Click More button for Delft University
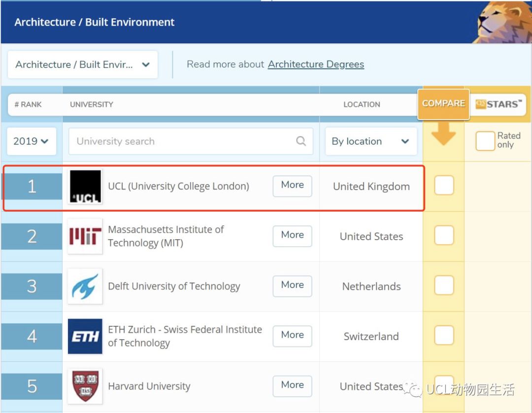The width and height of the screenshot is (532, 413). [x=292, y=285]
